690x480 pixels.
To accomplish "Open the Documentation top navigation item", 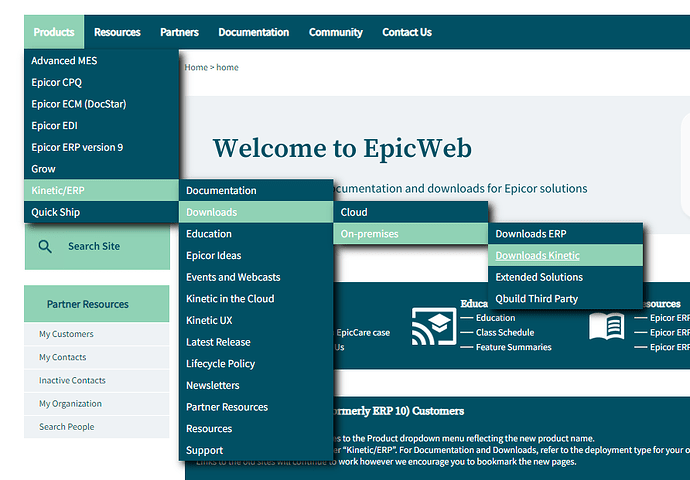I will [x=254, y=32].
